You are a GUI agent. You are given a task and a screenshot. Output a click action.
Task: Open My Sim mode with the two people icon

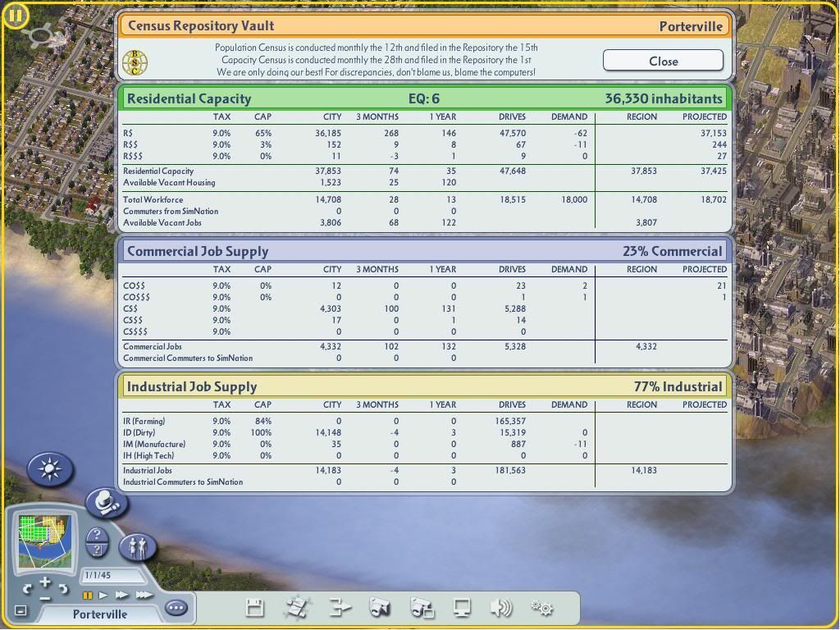tap(137, 547)
